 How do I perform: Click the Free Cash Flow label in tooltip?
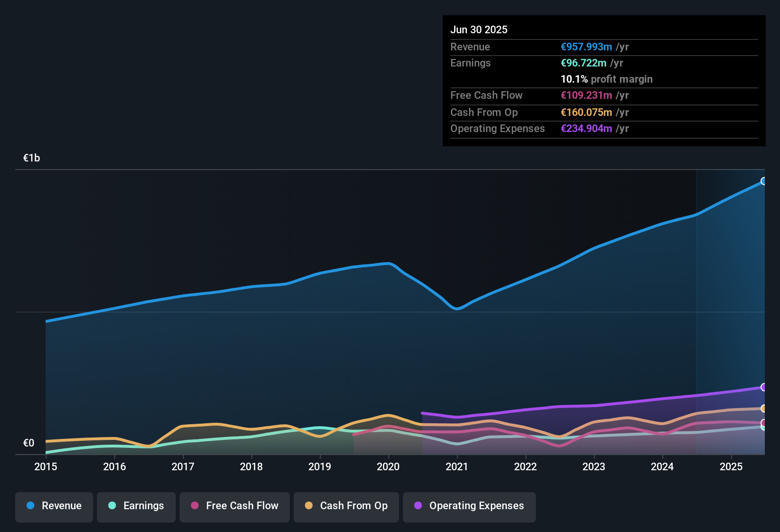[x=486, y=95]
